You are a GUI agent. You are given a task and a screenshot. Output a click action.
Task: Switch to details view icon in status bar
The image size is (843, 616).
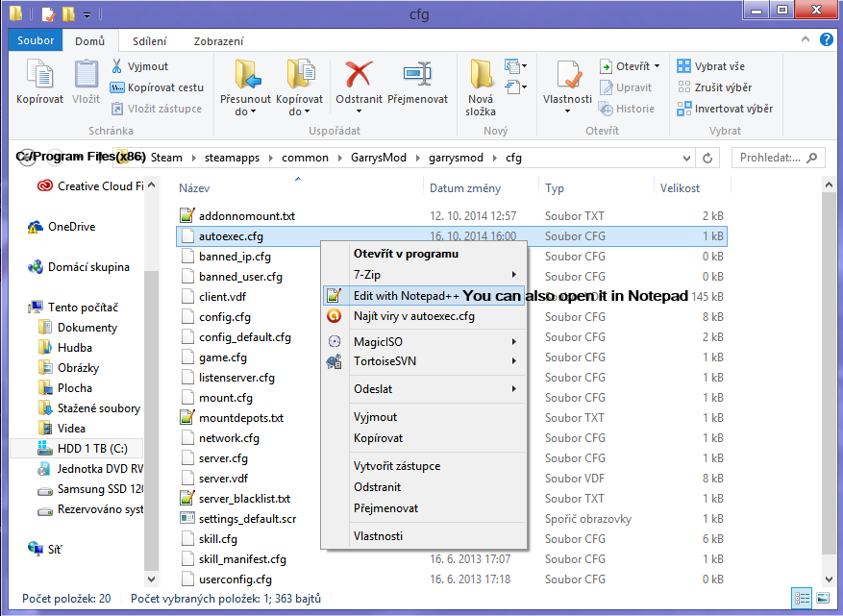pyautogui.click(x=802, y=598)
